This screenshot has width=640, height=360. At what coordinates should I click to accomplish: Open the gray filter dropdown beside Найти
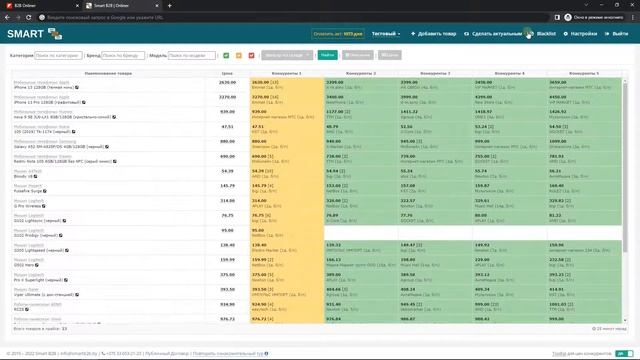tap(287, 55)
